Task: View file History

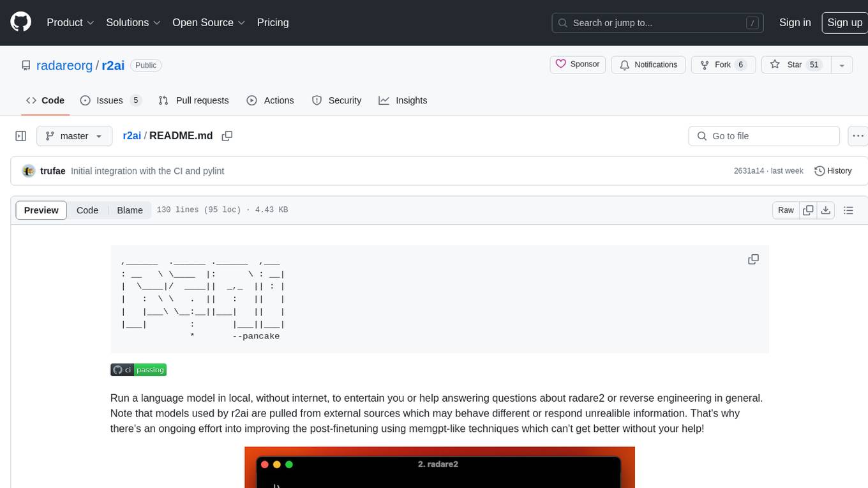Action: [x=833, y=171]
